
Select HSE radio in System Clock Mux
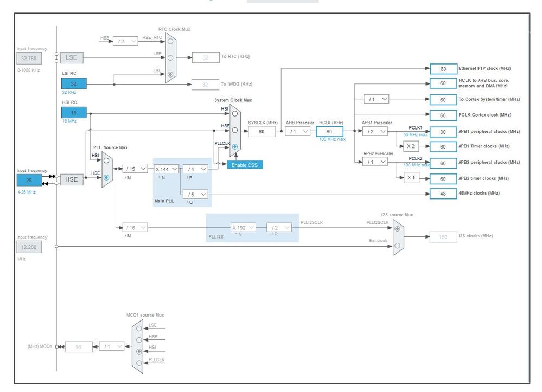point(235,130)
